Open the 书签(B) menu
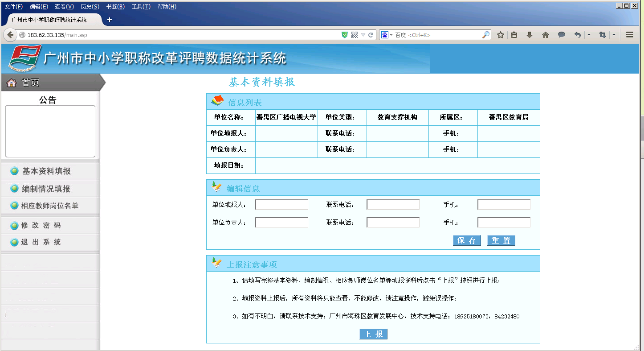The image size is (644, 351). pos(116,7)
